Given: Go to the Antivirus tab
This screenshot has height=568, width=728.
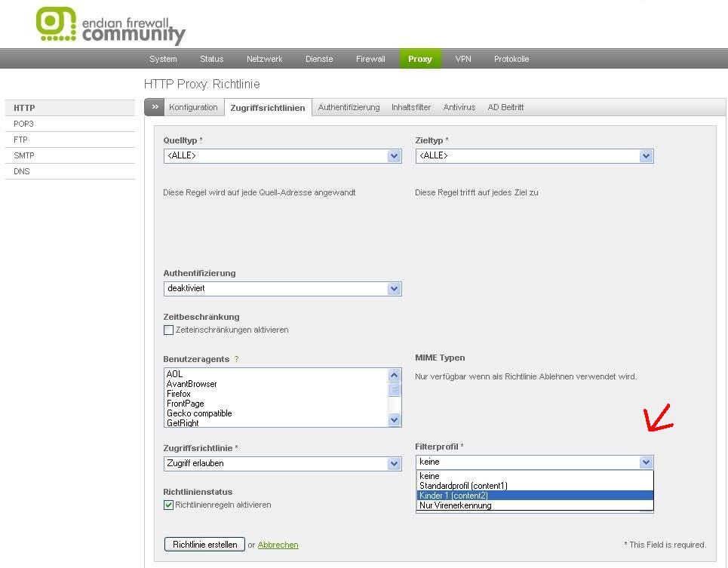Looking at the screenshot, I should click(x=459, y=107).
